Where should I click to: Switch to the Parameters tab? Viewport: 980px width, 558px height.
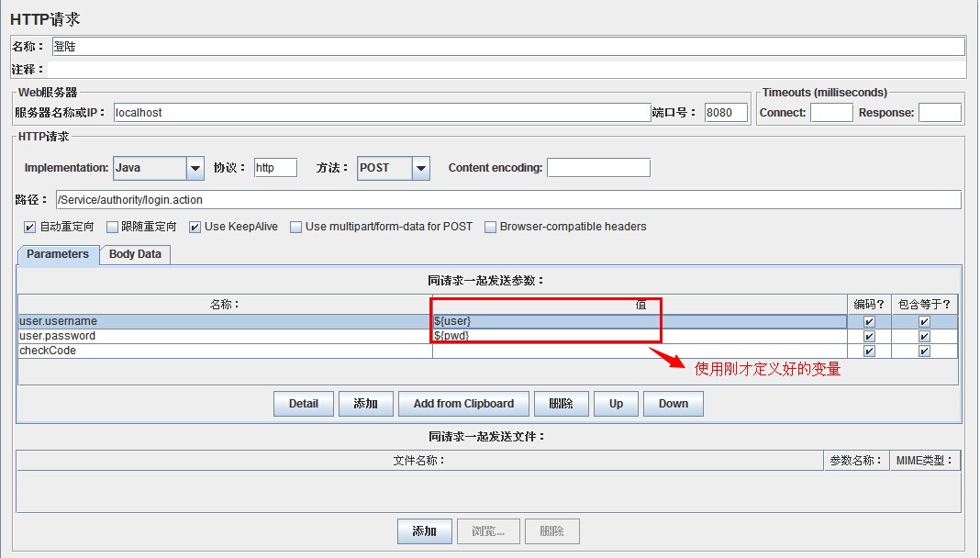[x=58, y=254]
